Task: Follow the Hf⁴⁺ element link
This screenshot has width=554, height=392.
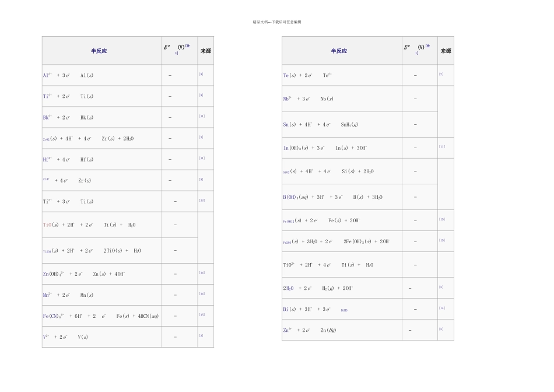Action: click(47, 159)
